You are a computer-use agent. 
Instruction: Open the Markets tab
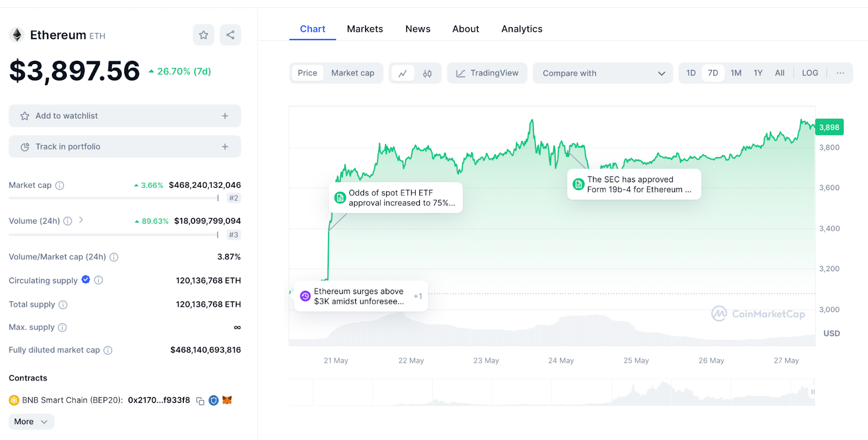365,29
